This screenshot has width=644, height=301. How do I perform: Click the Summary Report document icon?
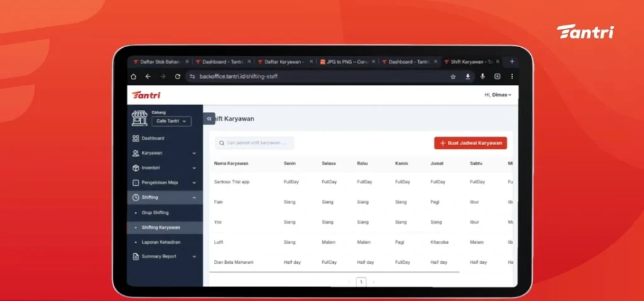click(x=136, y=256)
